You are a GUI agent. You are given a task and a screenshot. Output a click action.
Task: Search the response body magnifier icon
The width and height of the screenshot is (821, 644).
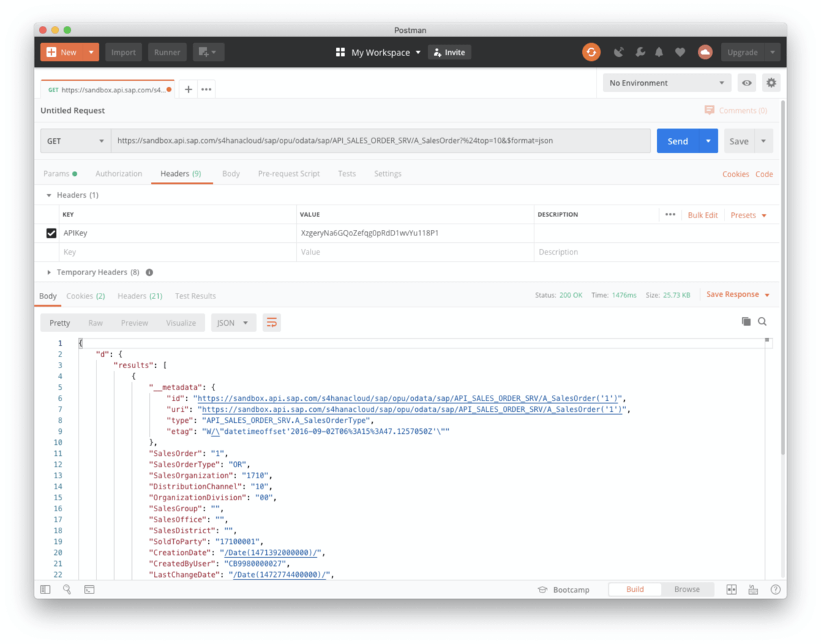(762, 322)
